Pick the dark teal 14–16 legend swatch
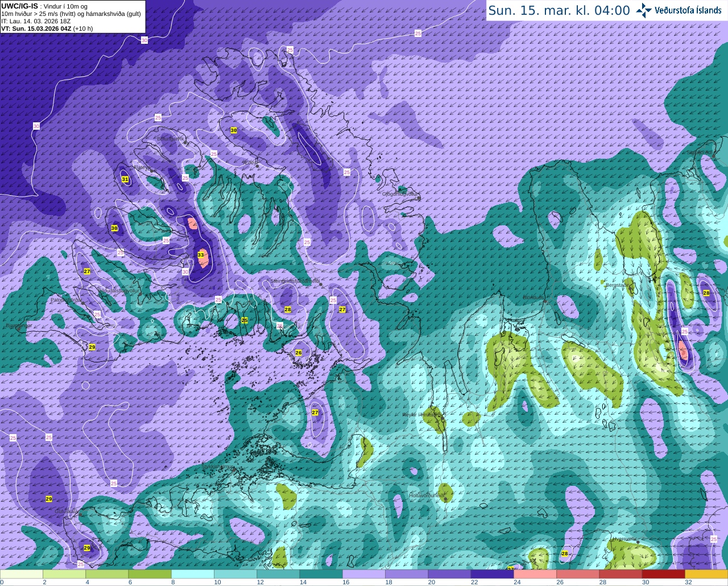 pos(321,574)
